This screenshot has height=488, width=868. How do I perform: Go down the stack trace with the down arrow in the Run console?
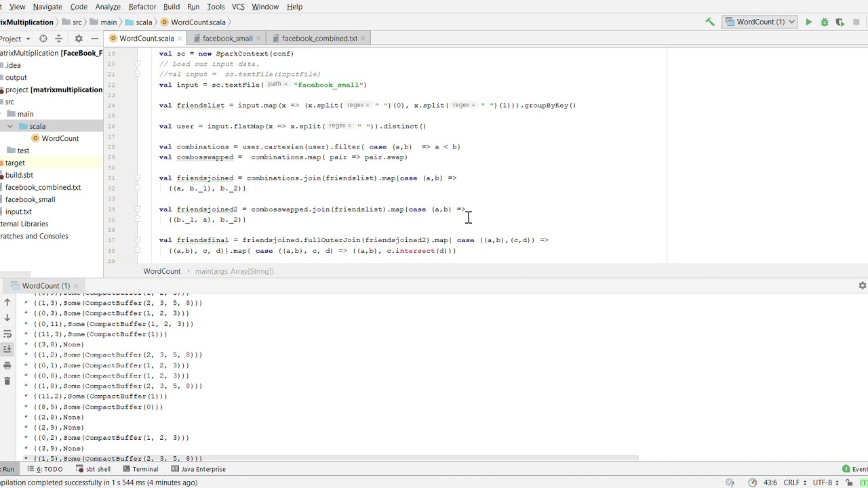(7, 317)
